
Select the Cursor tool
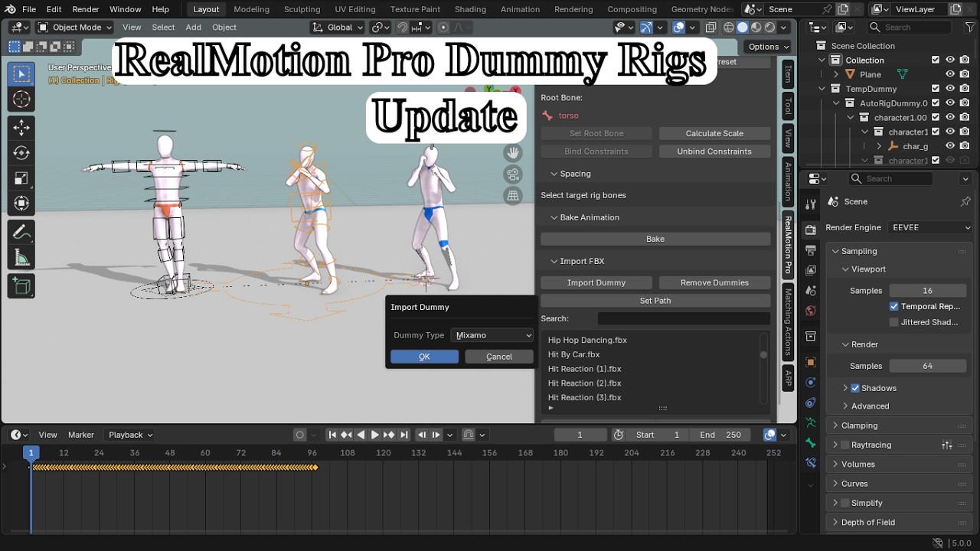tap(21, 99)
